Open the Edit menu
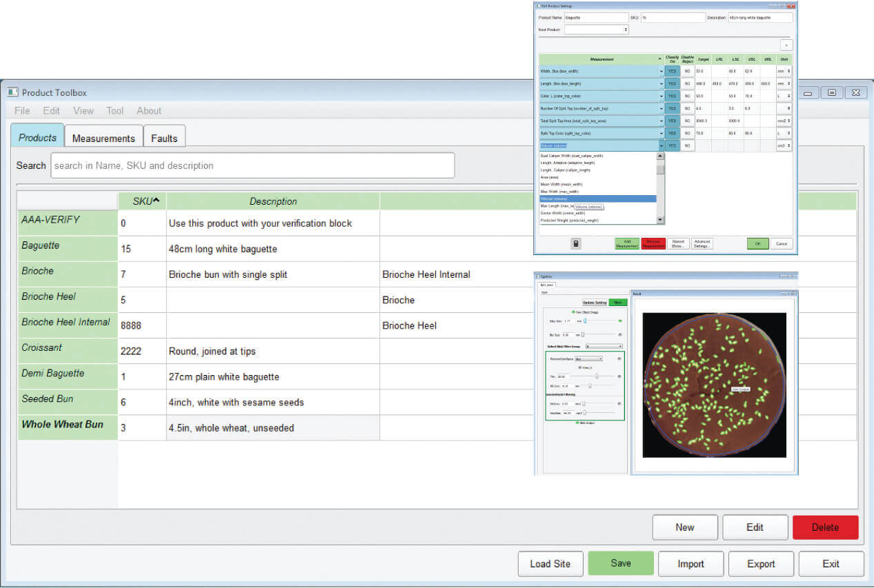Image resolution: width=874 pixels, height=588 pixels. click(x=51, y=110)
